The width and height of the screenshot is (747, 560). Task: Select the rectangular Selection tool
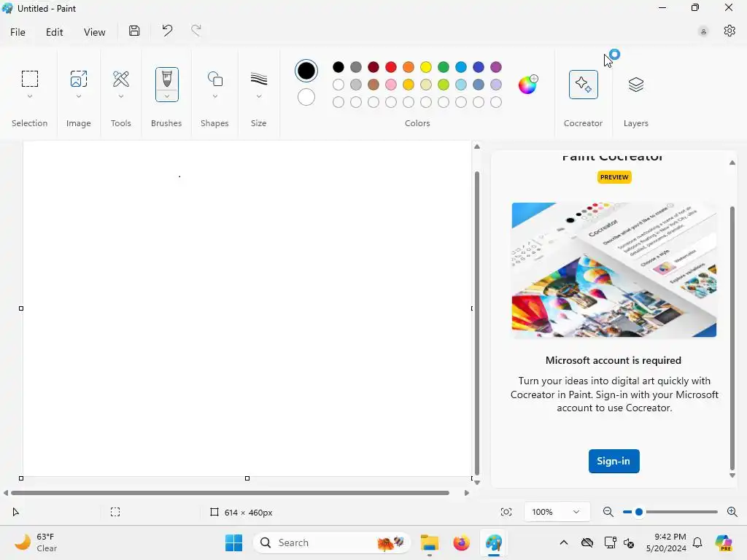[x=29, y=79]
